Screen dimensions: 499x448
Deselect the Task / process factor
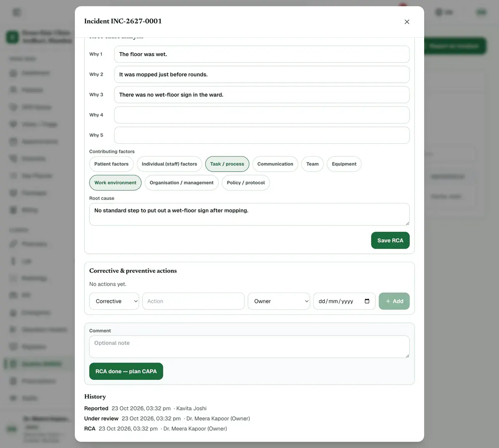click(227, 164)
